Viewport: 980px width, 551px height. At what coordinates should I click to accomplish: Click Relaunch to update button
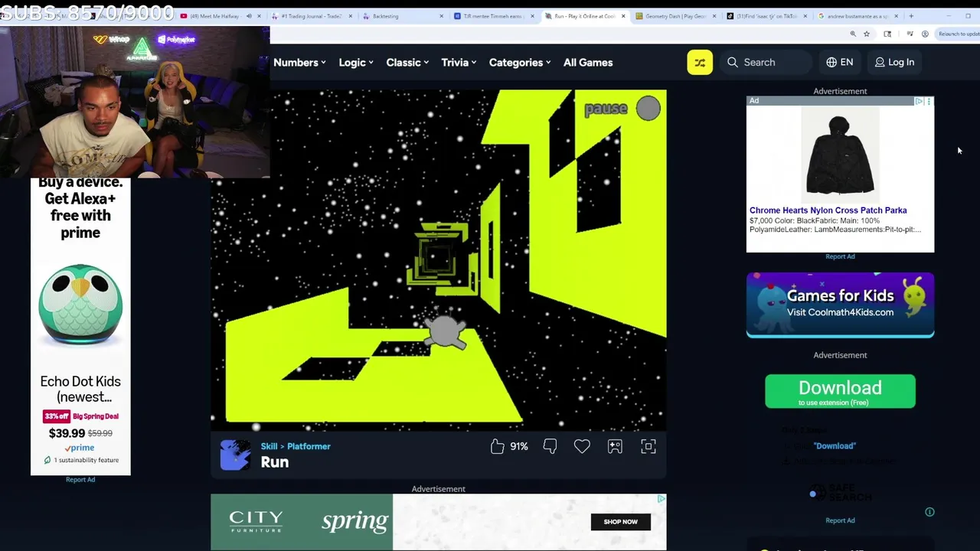tap(959, 34)
